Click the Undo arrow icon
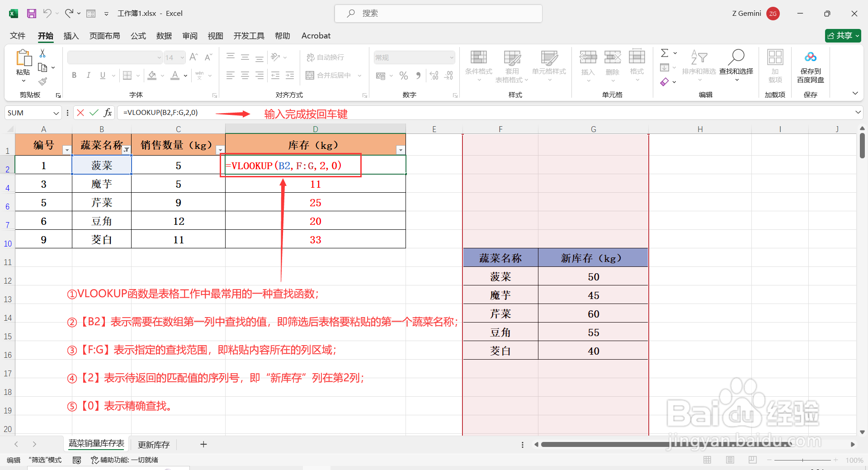 tap(47, 13)
